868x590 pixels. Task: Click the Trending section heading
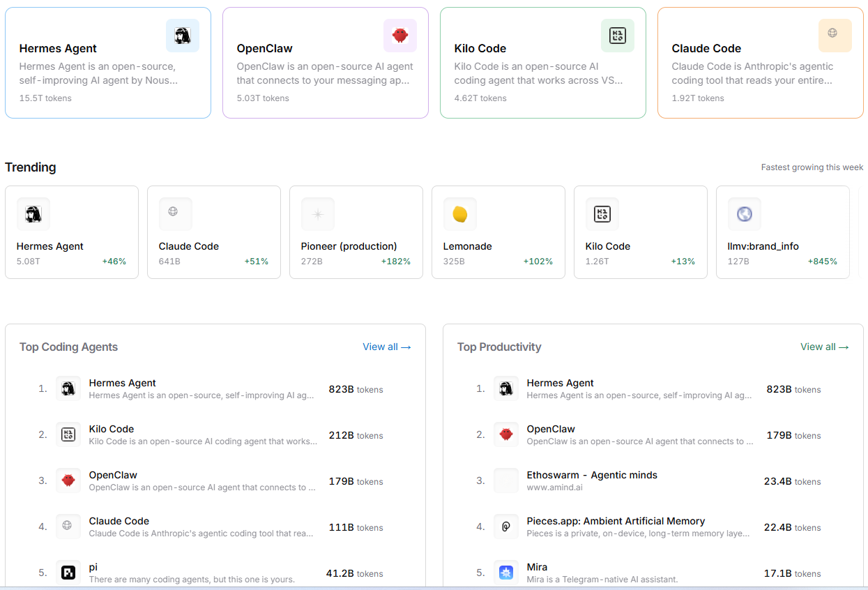click(31, 167)
